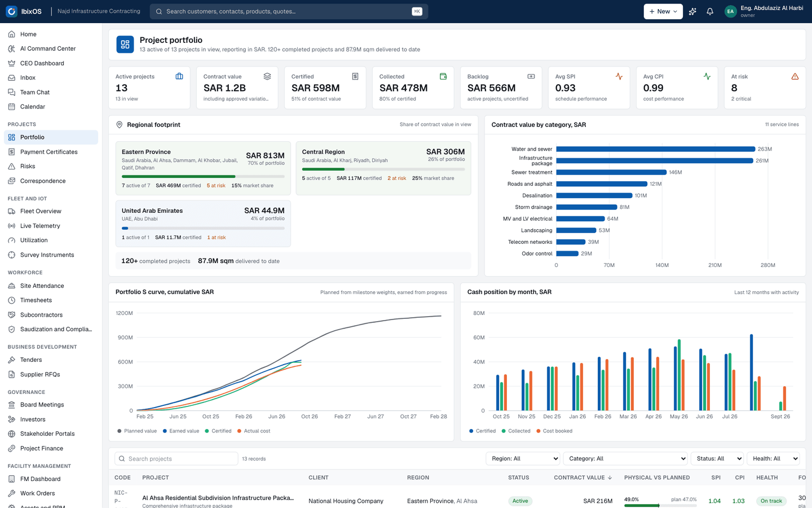Open the Health: All dropdown
This screenshot has height=508, width=812.
click(774, 459)
